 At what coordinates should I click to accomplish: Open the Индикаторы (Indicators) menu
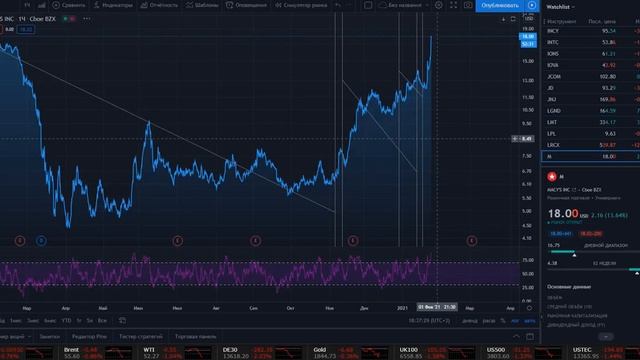(113, 5)
